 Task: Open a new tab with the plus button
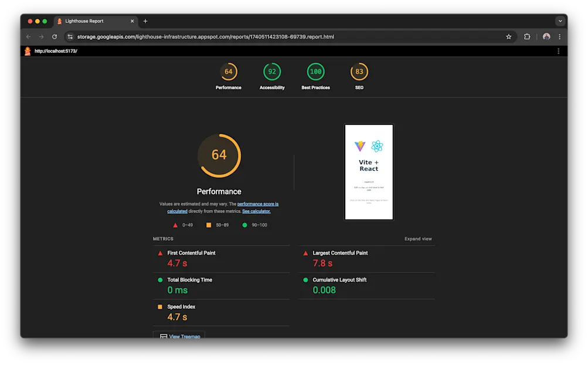pyautogui.click(x=145, y=21)
